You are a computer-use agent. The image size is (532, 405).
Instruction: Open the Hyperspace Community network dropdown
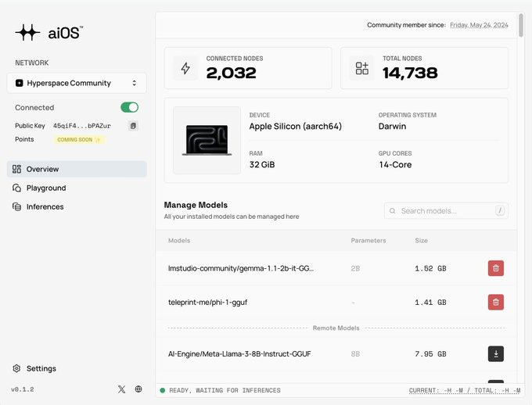pyautogui.click(x=77, y=83)
